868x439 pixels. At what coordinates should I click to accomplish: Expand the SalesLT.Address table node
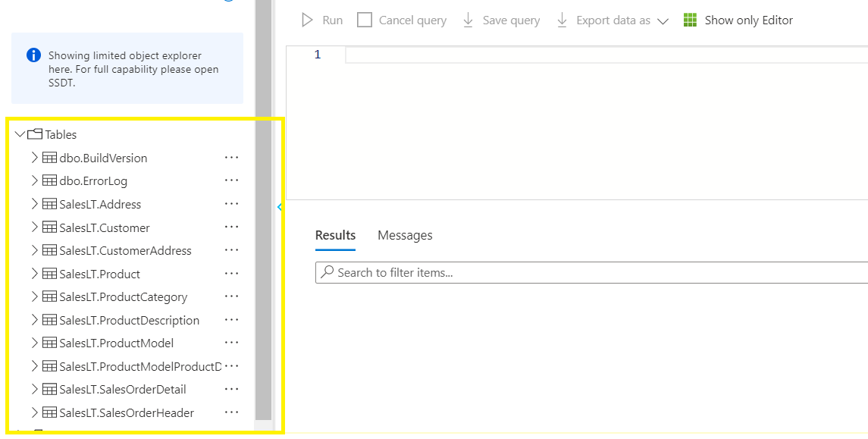tap(34, 205)
